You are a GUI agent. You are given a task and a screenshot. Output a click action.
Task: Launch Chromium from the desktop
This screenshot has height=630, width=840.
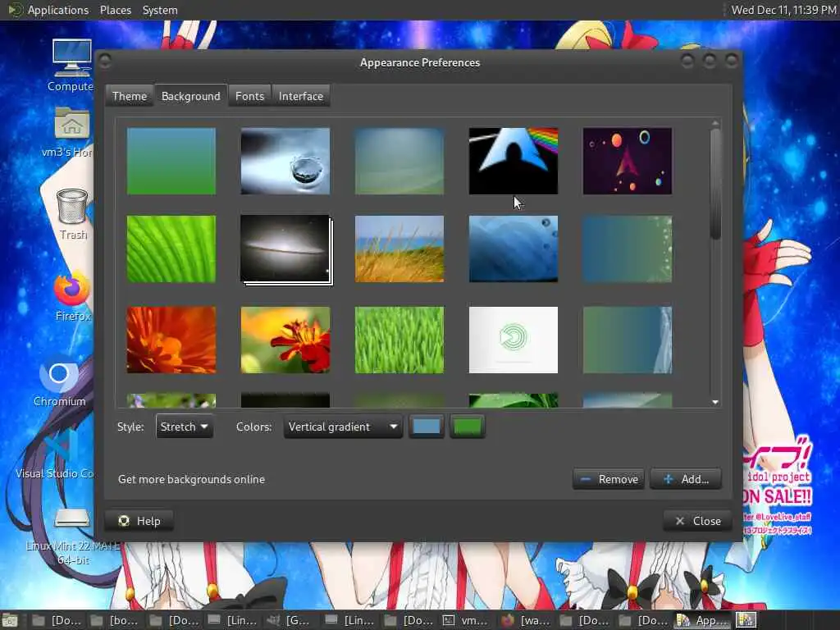[59, 381]
